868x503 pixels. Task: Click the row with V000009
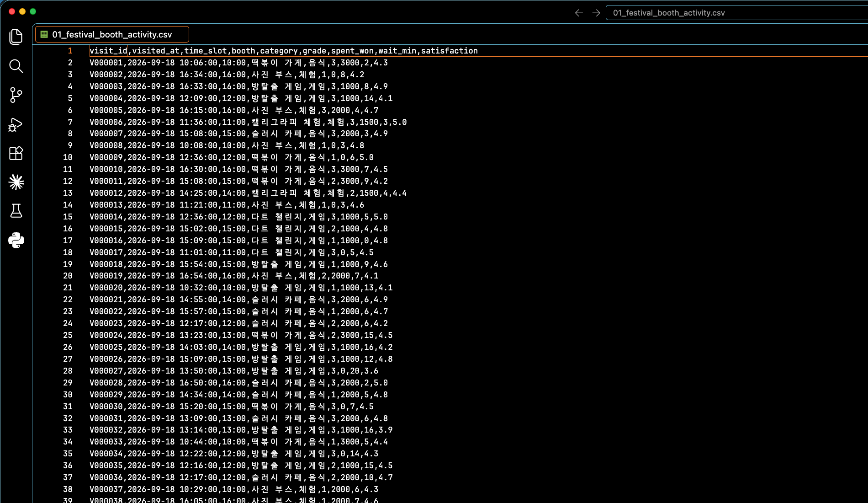[x=232, y=157]
